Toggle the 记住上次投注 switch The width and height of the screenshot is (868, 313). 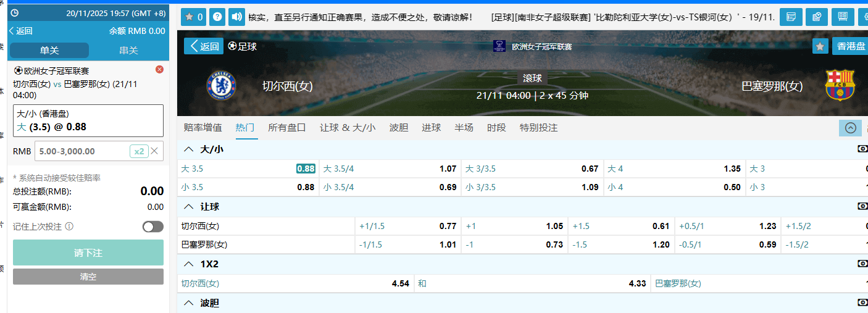coord(152,227)
